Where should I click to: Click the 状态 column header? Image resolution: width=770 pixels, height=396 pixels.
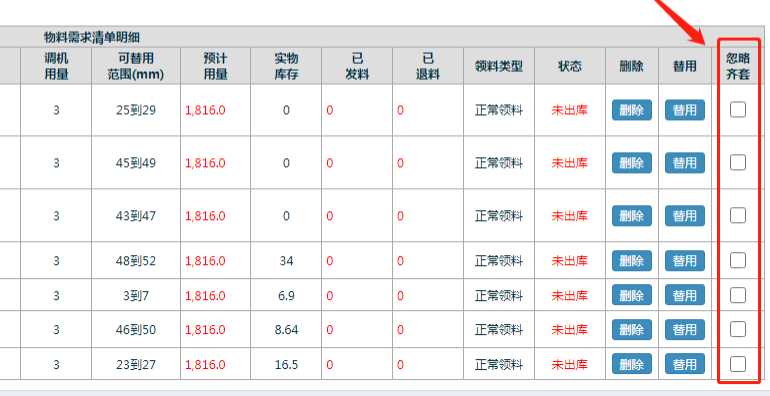[570, 66]
